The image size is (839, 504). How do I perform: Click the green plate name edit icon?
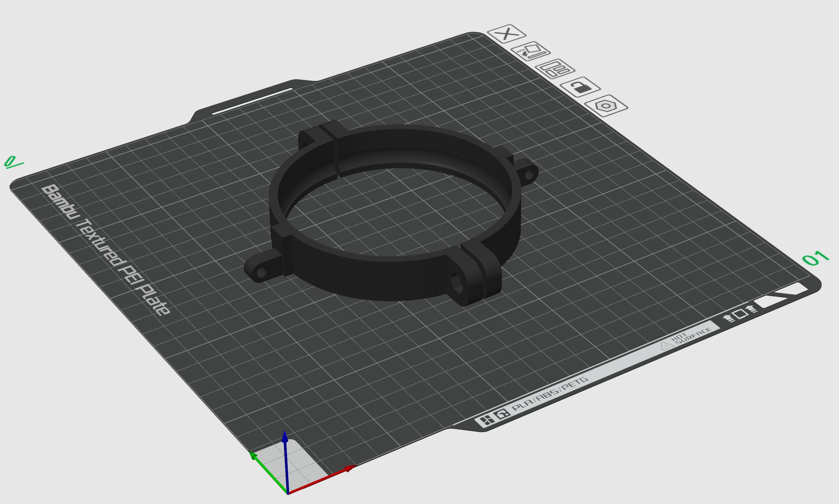pyautogui.click(x=12, y=162)
